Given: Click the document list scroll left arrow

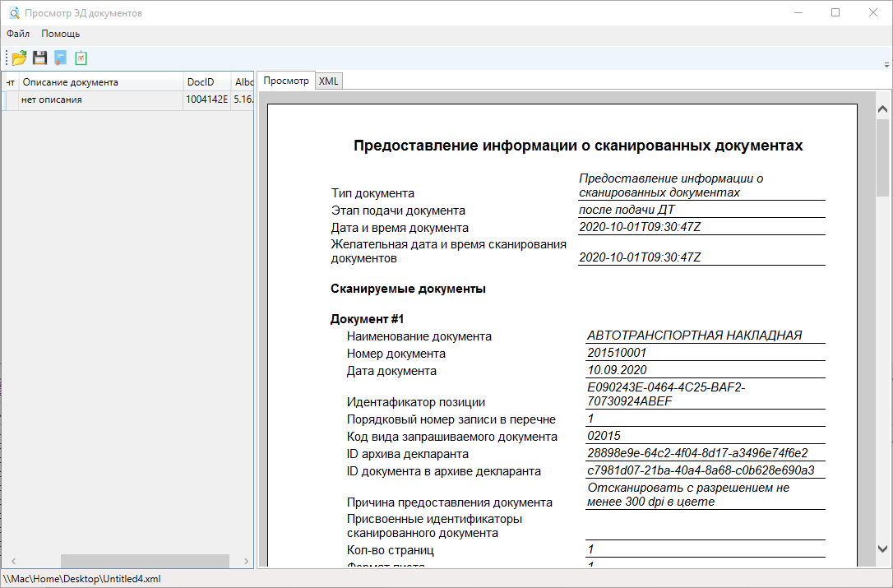Looking at the screenshot, I should 12,561.
